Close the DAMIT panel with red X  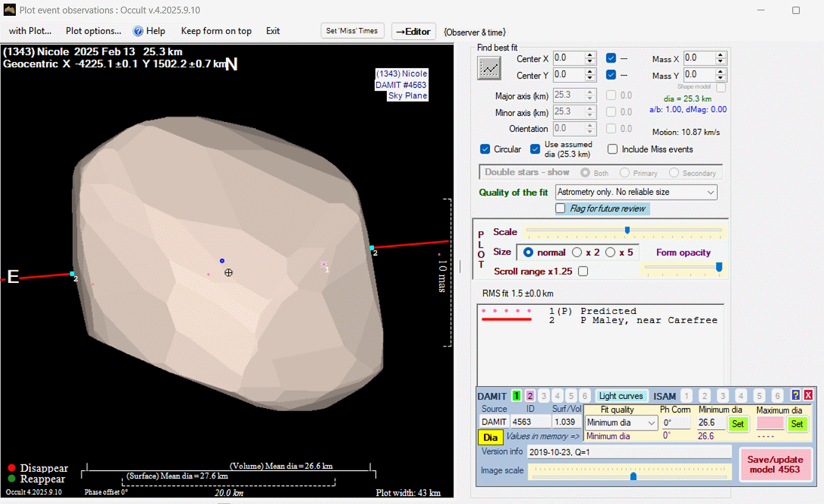tap(808, 396)
